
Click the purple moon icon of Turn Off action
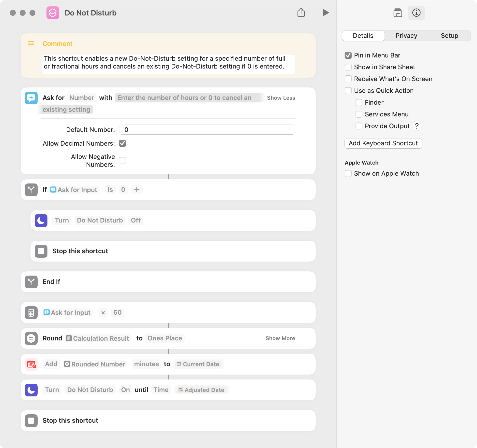click(41, 220)
